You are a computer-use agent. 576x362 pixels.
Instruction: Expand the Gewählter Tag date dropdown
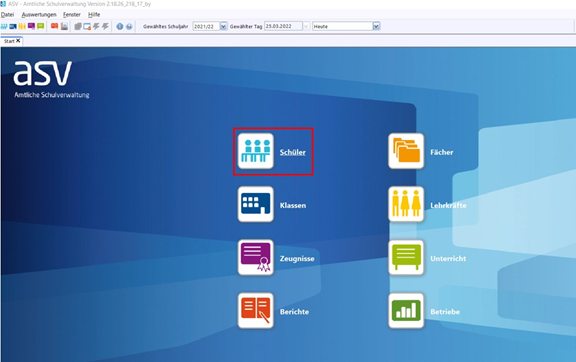click(306, 26)
